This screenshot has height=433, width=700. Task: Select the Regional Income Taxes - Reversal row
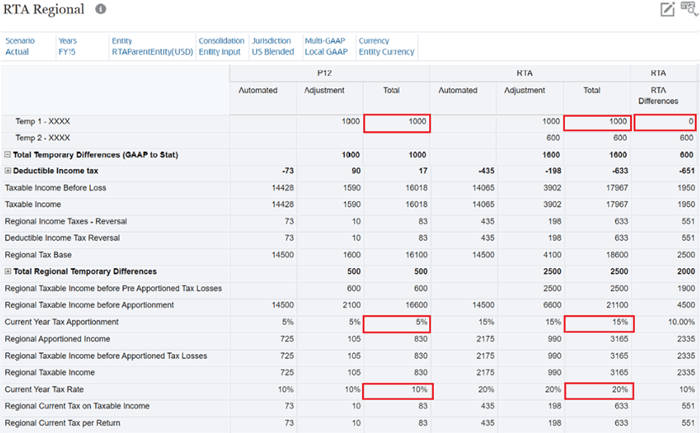[66, 221]
